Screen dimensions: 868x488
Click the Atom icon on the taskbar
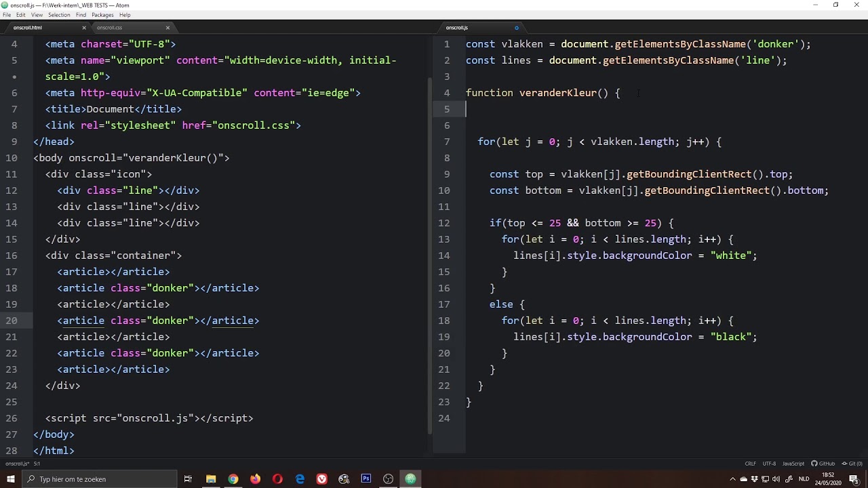pos(410,479)
